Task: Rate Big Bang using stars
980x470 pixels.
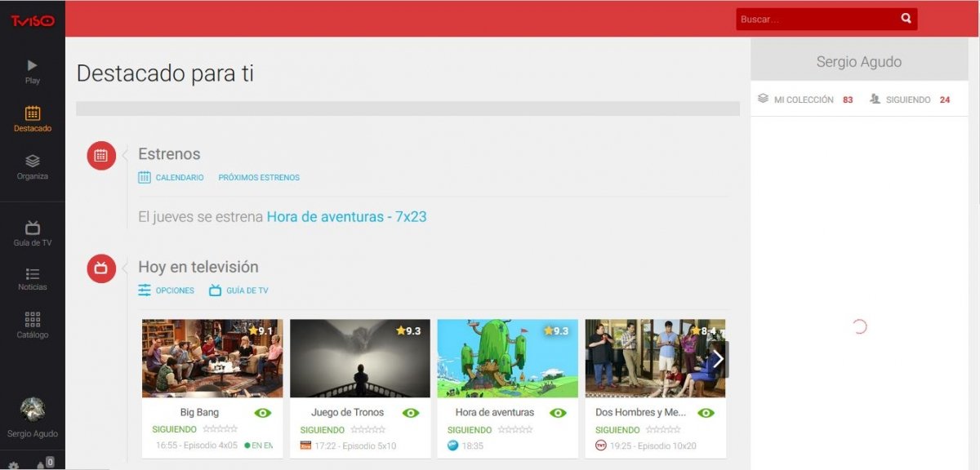Action: click(220, 429)
